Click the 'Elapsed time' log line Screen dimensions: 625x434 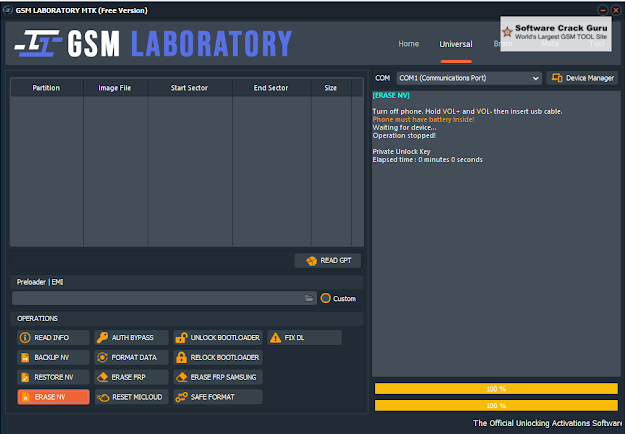(427, 159)
